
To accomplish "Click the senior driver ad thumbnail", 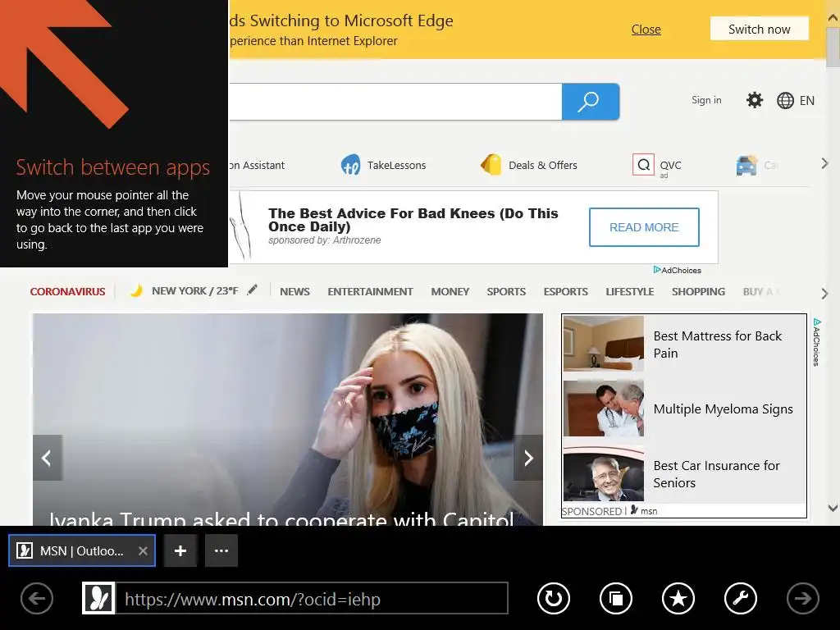I will pos(603,473).
